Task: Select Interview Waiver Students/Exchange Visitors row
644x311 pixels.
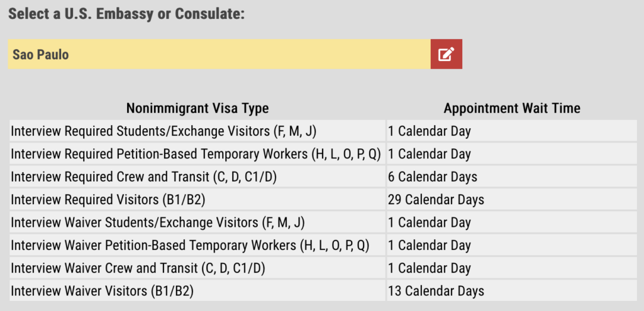Action: (x=323, y=222)
